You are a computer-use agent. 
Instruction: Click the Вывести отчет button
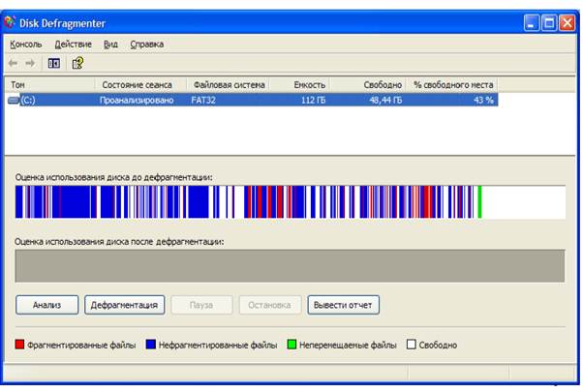(343, 305)
